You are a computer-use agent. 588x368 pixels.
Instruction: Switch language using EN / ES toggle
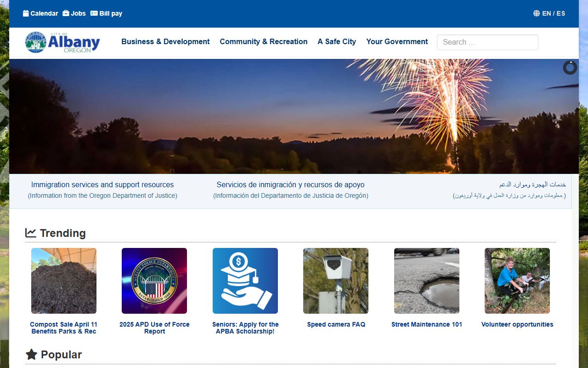click(554, 13)
